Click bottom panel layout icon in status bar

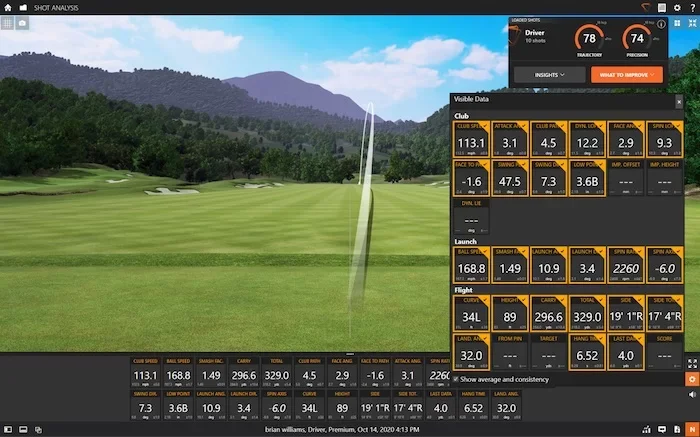click(x=23, y=429)
